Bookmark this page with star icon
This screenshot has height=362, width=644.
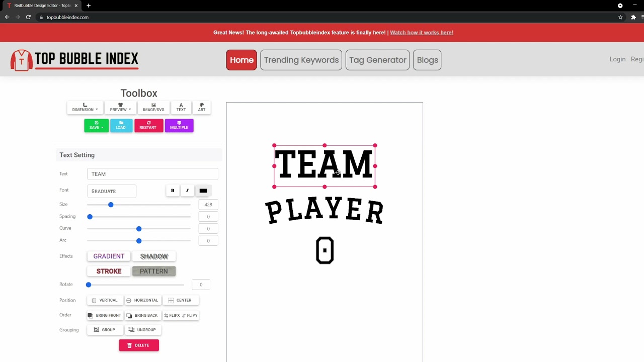pyautogui.click(x=620, y=17)
